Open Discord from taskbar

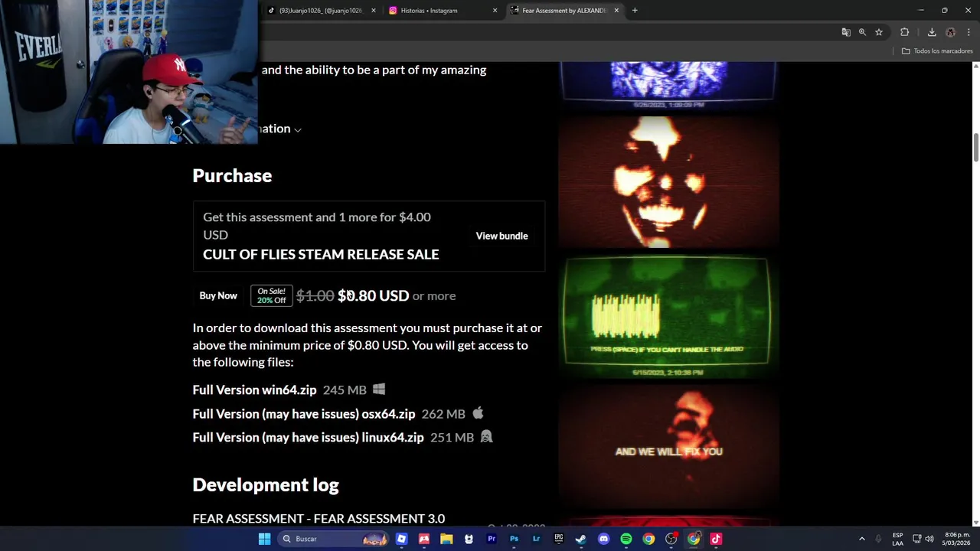point(603,539)
